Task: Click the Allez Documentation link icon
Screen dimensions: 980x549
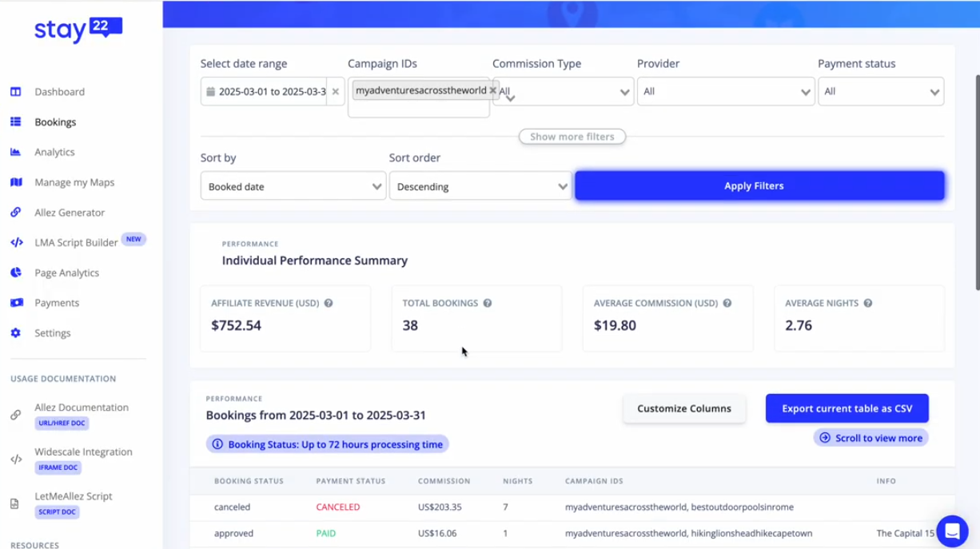Action: pyautogui.click(x=15, y=415)
